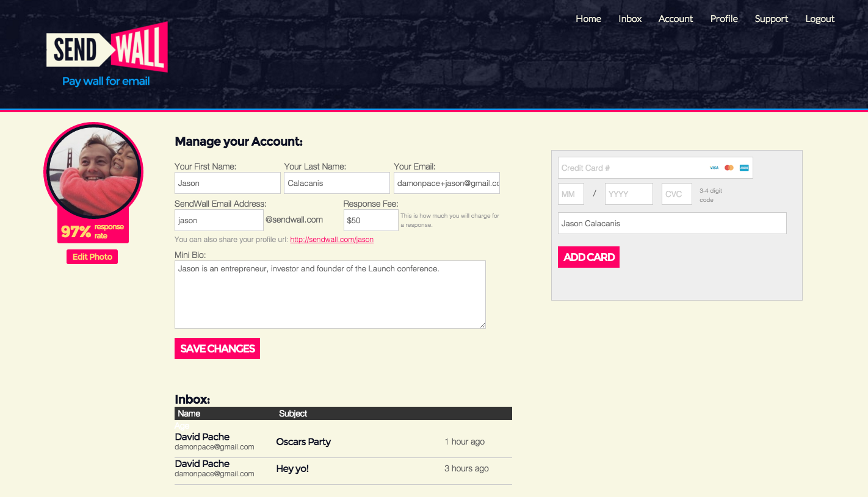Image resolution: width=868 pixels, height=497 pixels.
Task: Click the ADD CARD button
Action: tap(588, 257)
